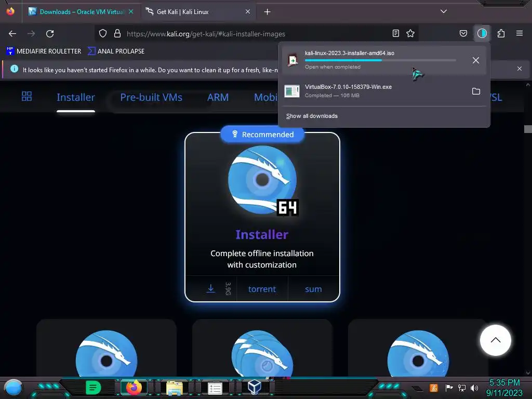Open the Start orb on taskbar
Viewport: 532px width, 399px height.
coord(13,388)
